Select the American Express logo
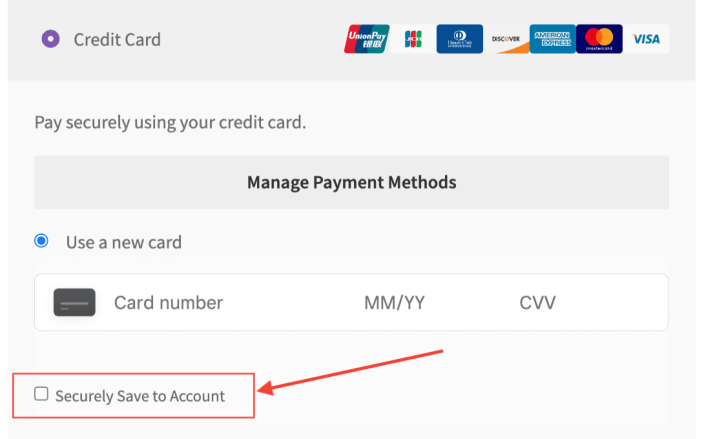The width and height of the screenshot is (704, 439). click(x=552, y=39)
